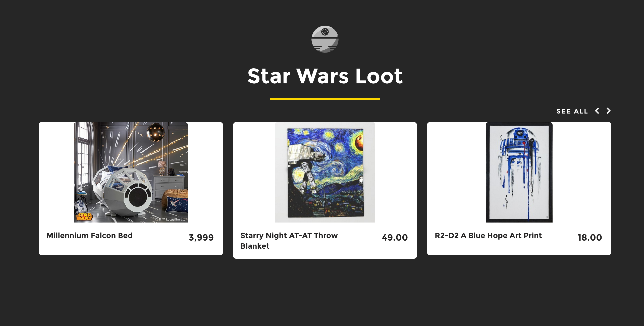This screenshot has width=644, height=326.
Task: Open SEE ALL to expand full product list
Action: click(572, 111)
